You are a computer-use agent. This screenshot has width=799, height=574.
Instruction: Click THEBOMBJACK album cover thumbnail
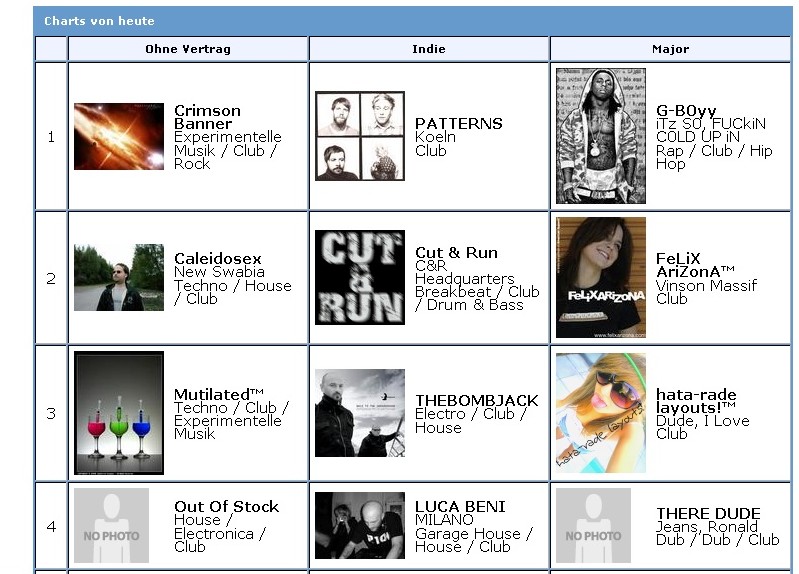[x=360, y=413]
